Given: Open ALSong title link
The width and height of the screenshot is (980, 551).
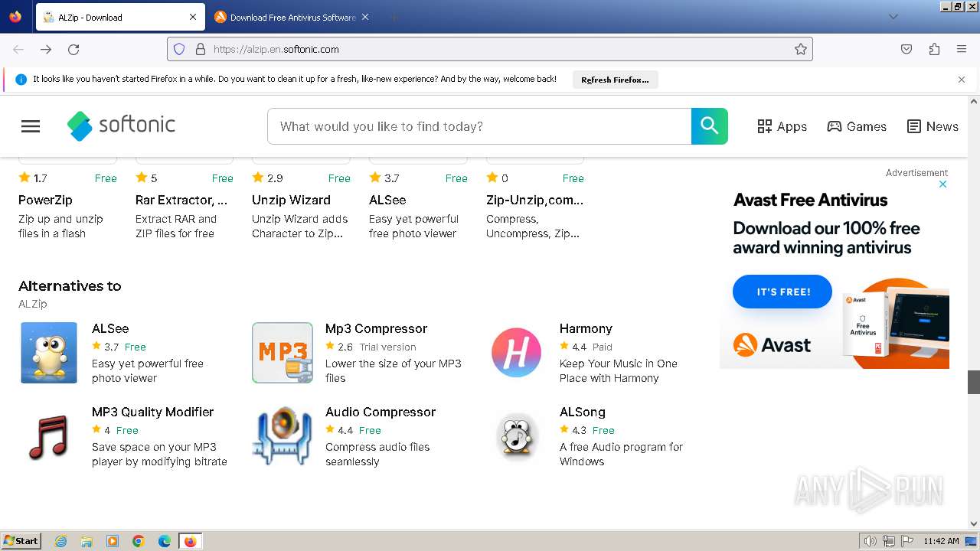Looking at the screenshot, I should pyautogui.click(x=582, y=412).
